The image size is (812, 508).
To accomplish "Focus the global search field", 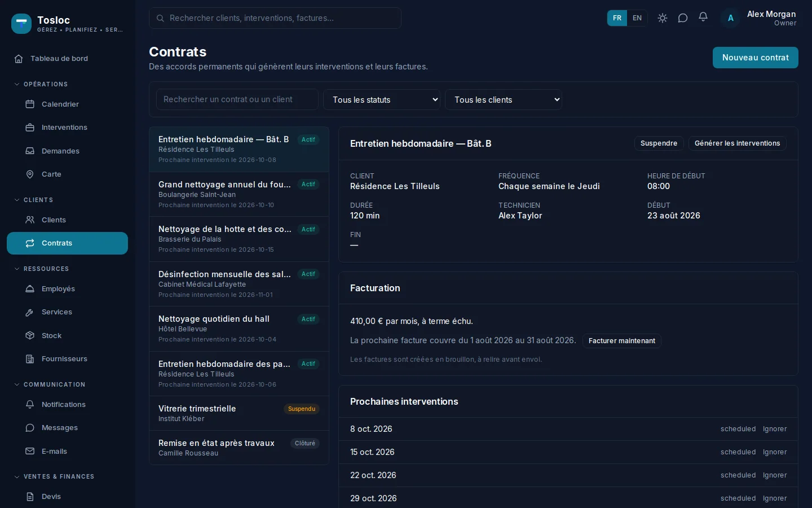I will point(275,18).
